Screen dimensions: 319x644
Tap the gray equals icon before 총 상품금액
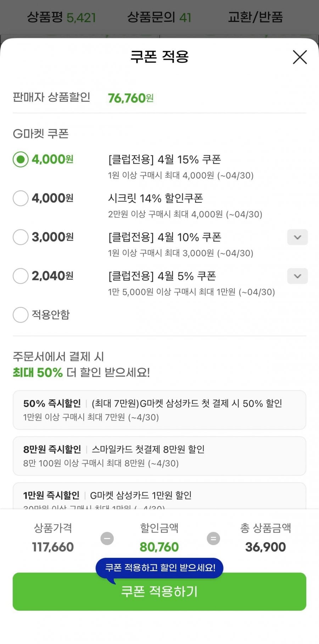tap(213, 538)
